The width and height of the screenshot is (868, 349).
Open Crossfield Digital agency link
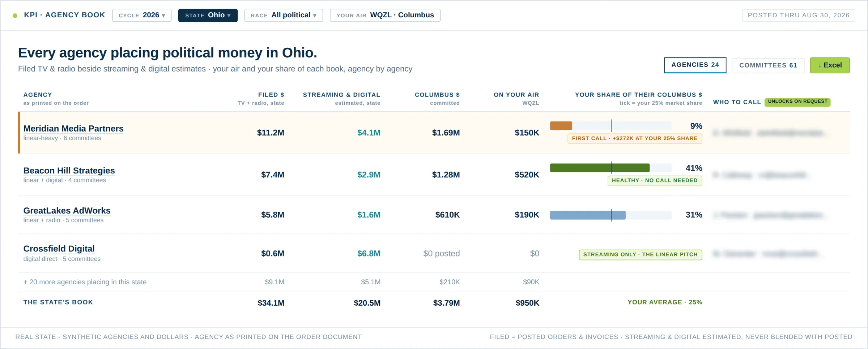[x=59, y=249]
